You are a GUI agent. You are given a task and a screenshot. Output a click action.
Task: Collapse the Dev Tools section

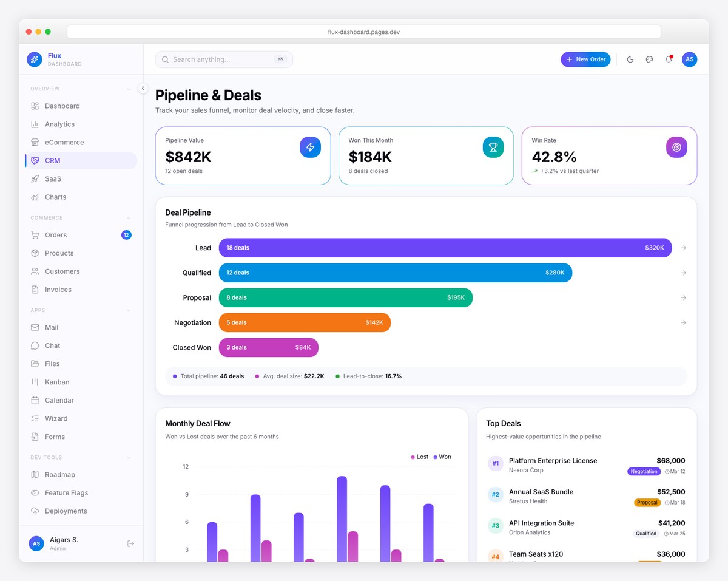[128, 457]
